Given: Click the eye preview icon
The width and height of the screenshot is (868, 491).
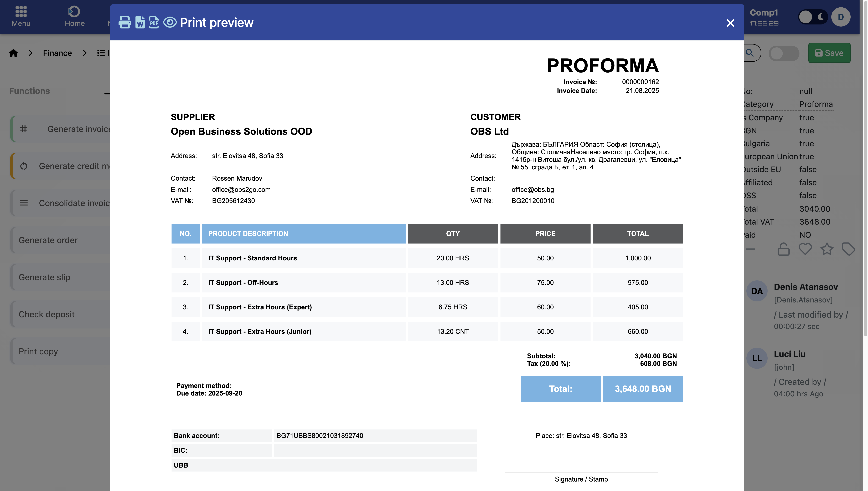Looking at the screenshot, I should (x=170, y=22).
